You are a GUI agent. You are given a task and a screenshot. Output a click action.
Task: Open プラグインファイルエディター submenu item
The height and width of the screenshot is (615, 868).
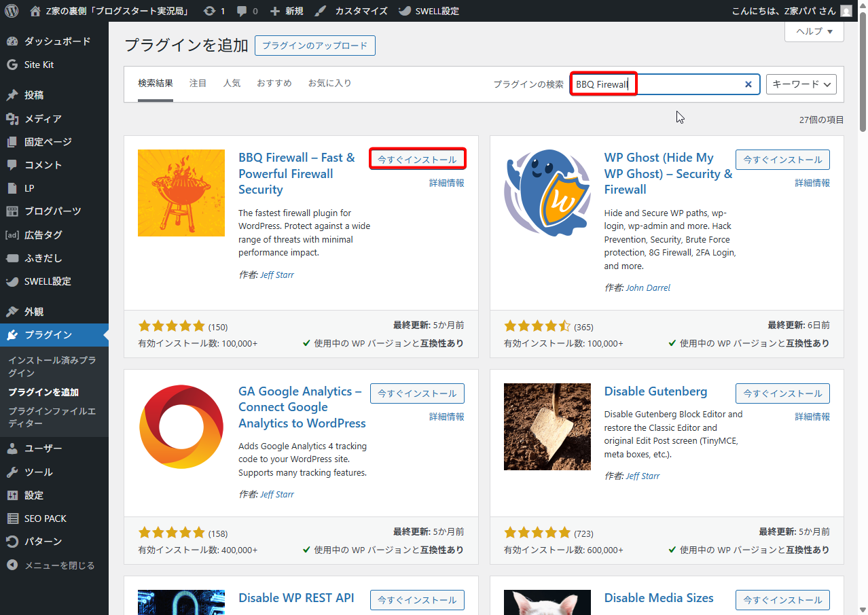click(x=52, y=417)
